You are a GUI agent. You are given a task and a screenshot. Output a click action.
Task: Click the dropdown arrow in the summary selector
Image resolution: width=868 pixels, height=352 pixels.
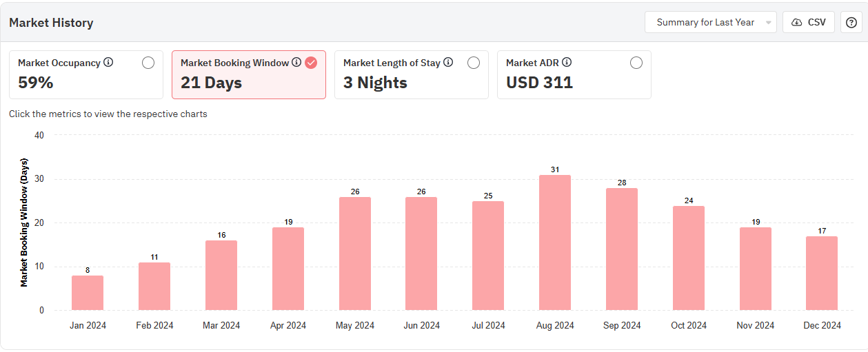(x=769, y=23)
